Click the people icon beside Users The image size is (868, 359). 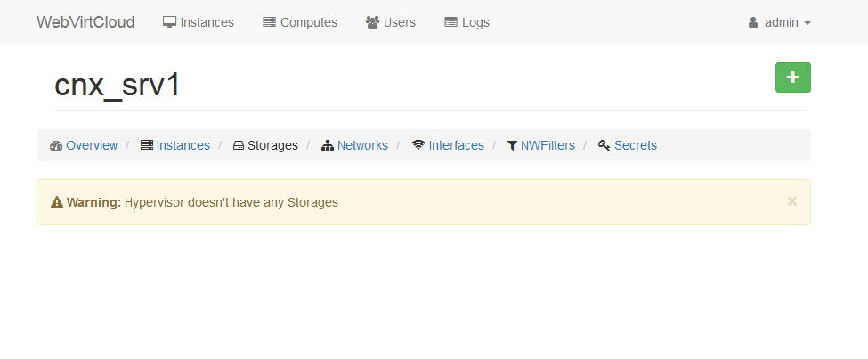(372, 22)
